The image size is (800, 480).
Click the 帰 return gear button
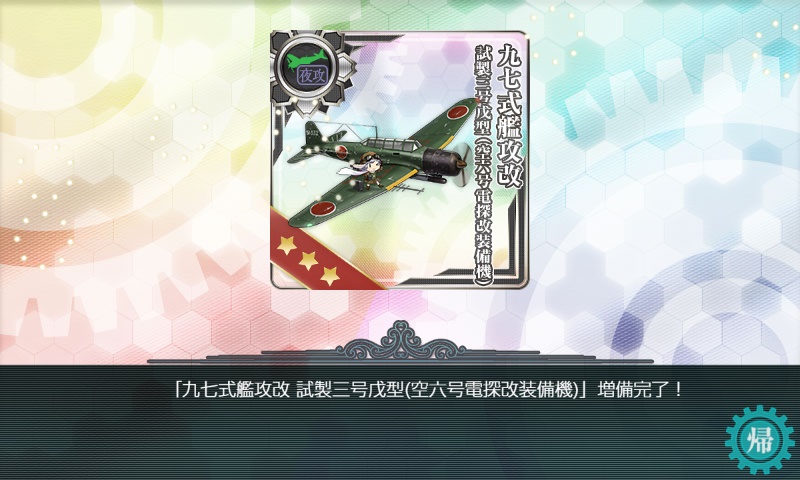point(760,440)
